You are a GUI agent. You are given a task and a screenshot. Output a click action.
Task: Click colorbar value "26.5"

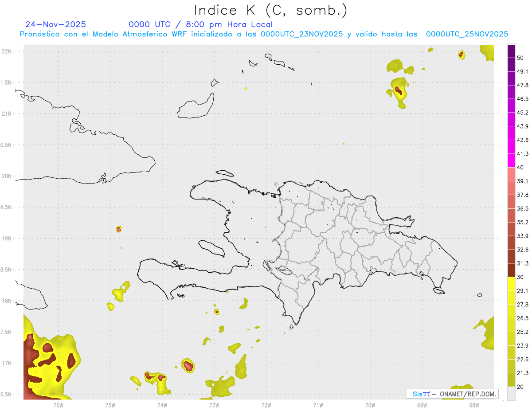(x=523, y=318)
